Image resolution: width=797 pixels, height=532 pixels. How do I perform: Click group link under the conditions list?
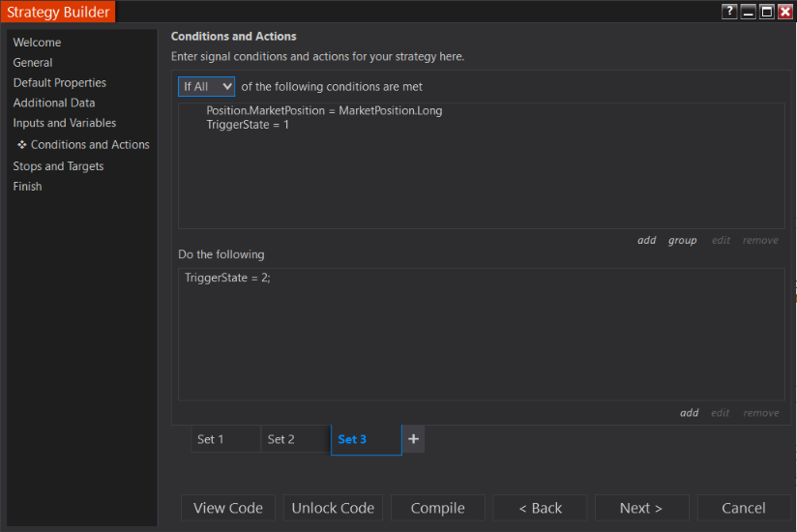(682, 240)
